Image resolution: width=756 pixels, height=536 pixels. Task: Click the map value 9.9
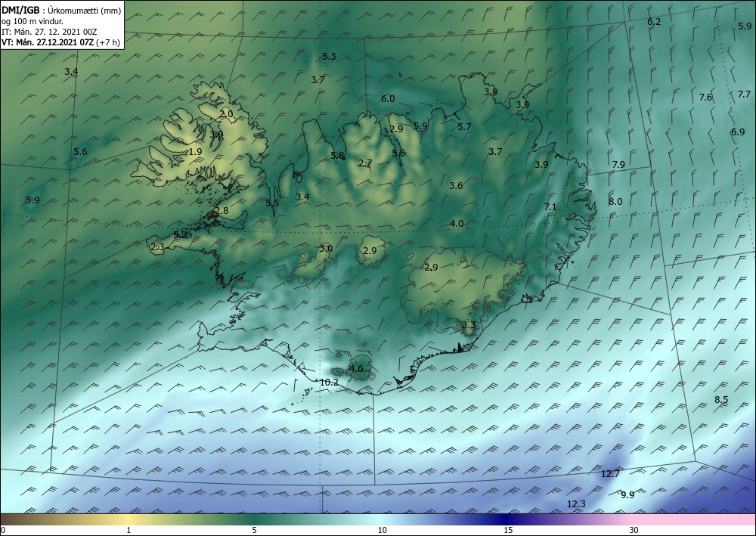(627, 494)
